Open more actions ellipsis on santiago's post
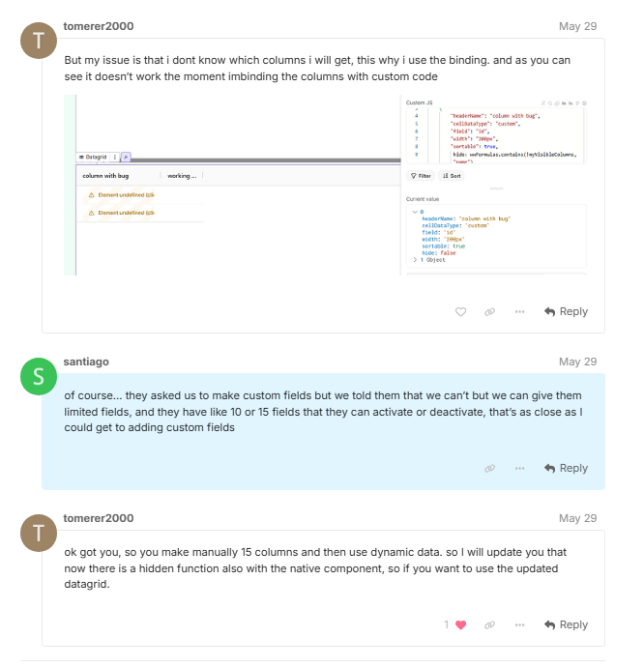The width and height of the screenshot is (644, 667). coord(519,468)
